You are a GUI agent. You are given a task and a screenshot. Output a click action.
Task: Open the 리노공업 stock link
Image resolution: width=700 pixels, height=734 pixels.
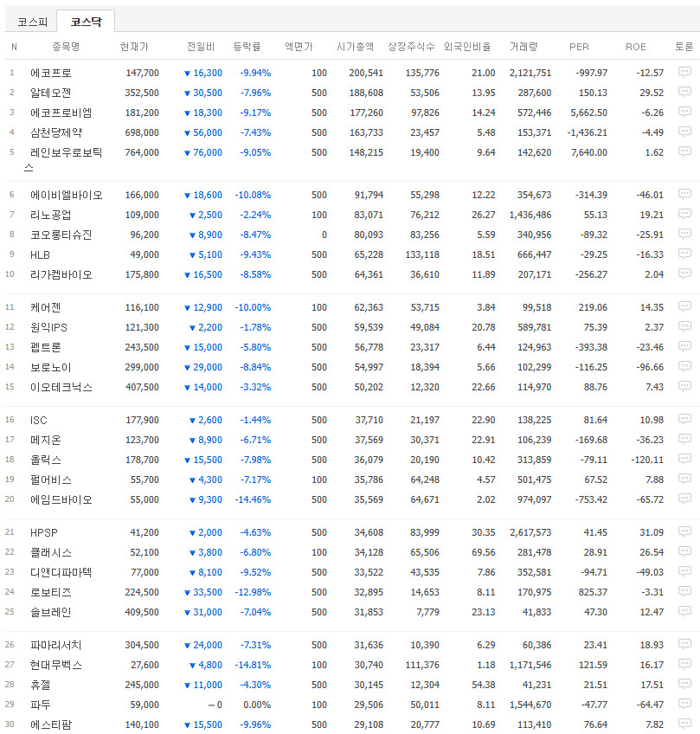(50, 215)
